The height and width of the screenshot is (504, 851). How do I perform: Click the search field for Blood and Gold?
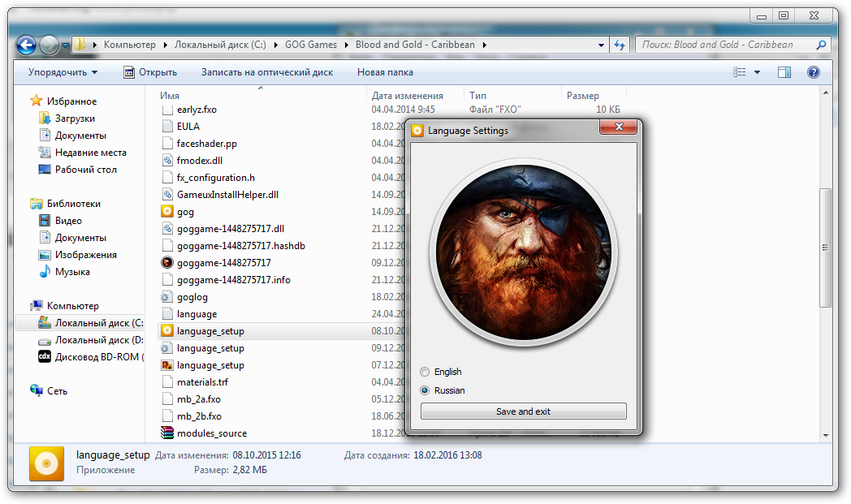point(724,45)
